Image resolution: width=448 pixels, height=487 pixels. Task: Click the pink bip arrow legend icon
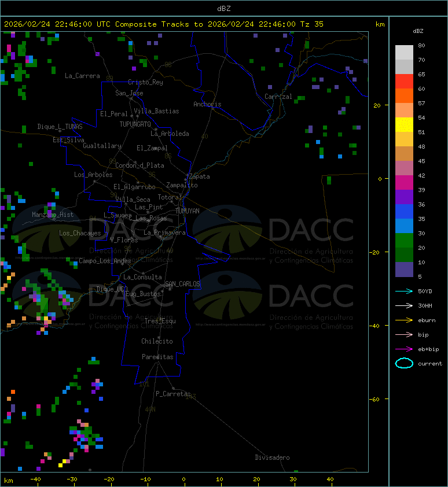(404, 334)
